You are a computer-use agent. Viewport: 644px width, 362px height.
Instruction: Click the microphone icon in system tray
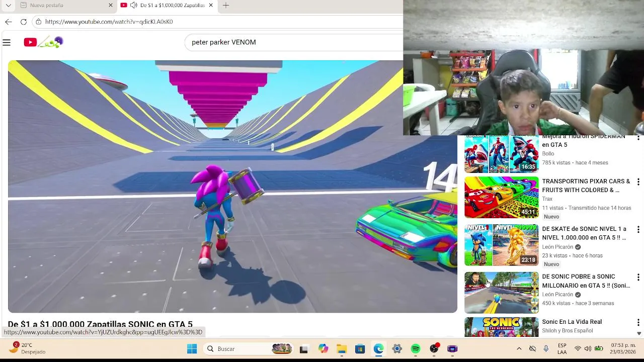pyautogui.click(x=546, y=348)
